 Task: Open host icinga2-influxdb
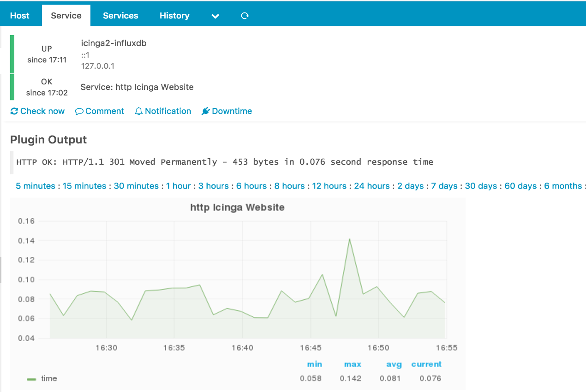[x=114, y=43]
